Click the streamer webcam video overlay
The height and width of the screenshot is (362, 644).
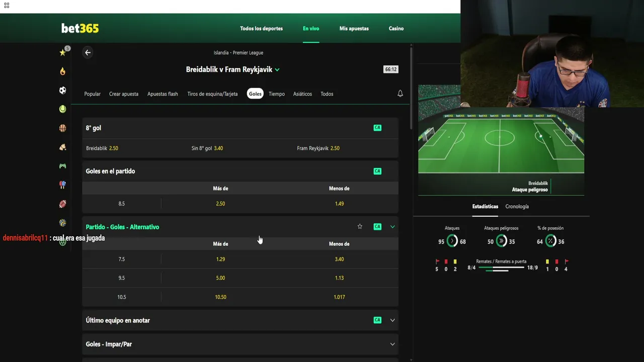coord(552,54)
